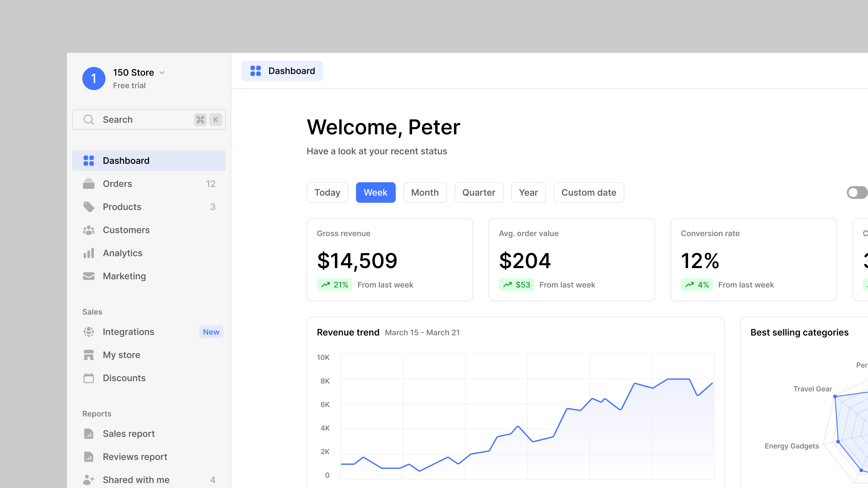Open the Orders section
The width and height of the screenshot is (868, 488).
(x=117, y=183)
